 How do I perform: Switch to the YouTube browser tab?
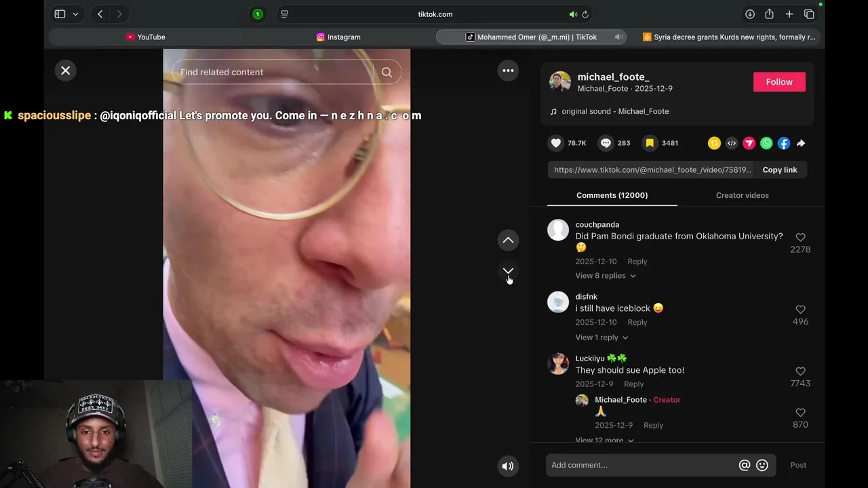coord(145,37)
